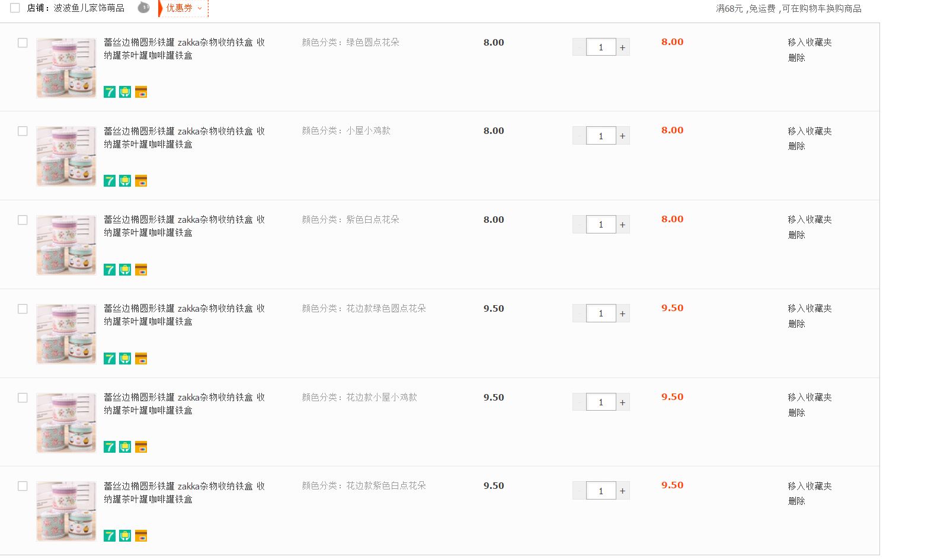Image resolution: width=931 pixels, height=560 pixels.
Task: Expand the 优惠券 coupon dropdown
Action: point(184,8)
